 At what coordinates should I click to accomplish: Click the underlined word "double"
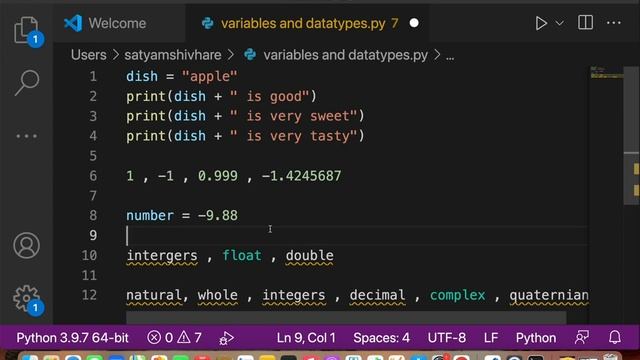click(x=309, y=256)
